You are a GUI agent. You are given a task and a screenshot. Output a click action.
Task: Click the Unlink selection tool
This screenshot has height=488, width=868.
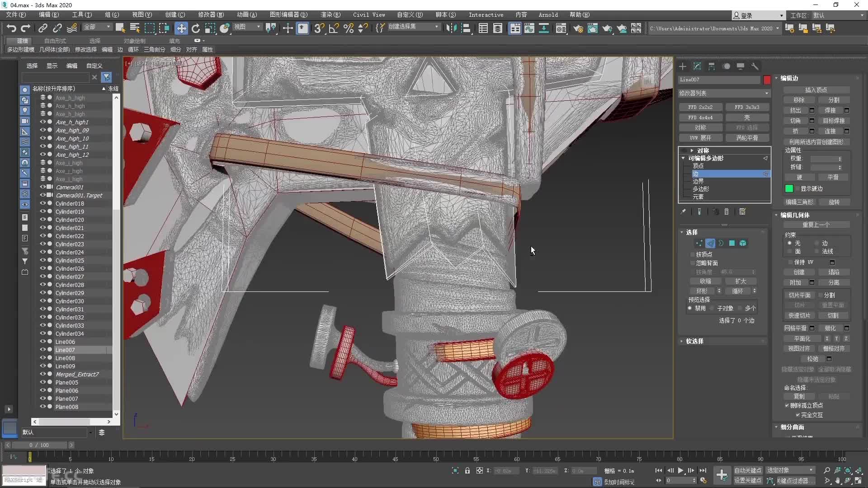point(57,28)
